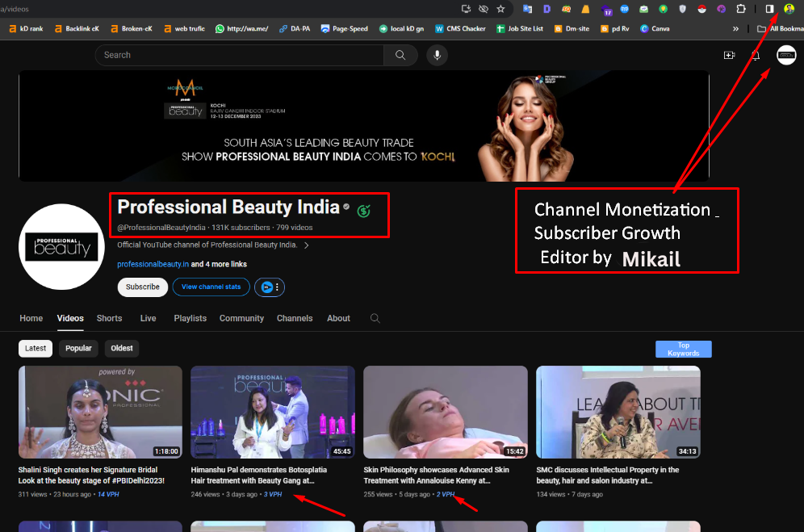804x532 pixels.
Task: Open the account avatar menu
Action: [785, 55]
